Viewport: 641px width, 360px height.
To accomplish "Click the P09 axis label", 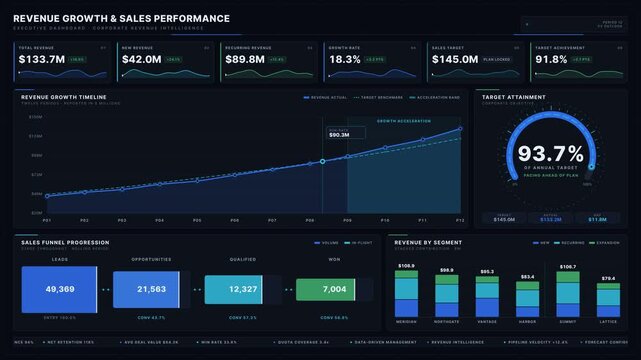I will 347,220.
